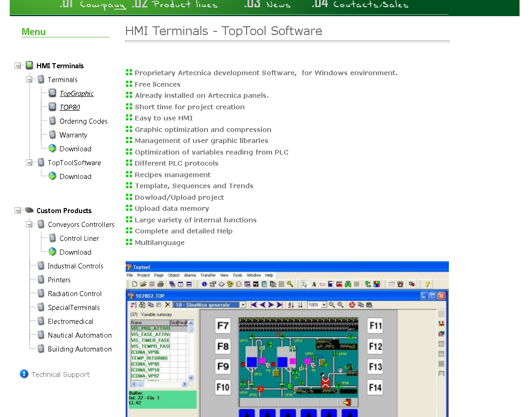The image size is (532, 417).
Task: Click the icon beside Warranty
Action: 52,135
